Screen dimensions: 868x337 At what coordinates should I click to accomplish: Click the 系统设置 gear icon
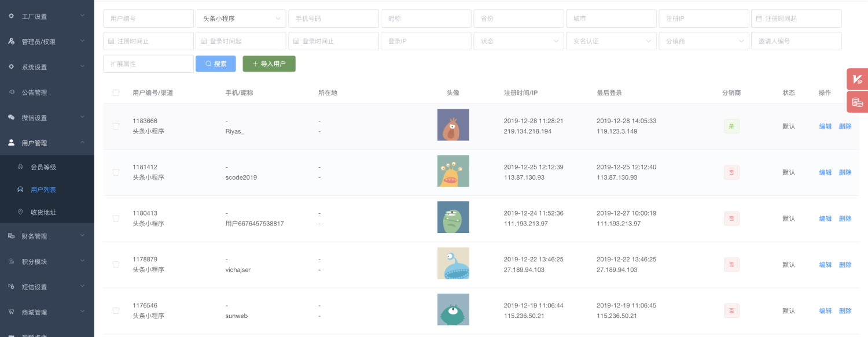click(x=11, y=67)
